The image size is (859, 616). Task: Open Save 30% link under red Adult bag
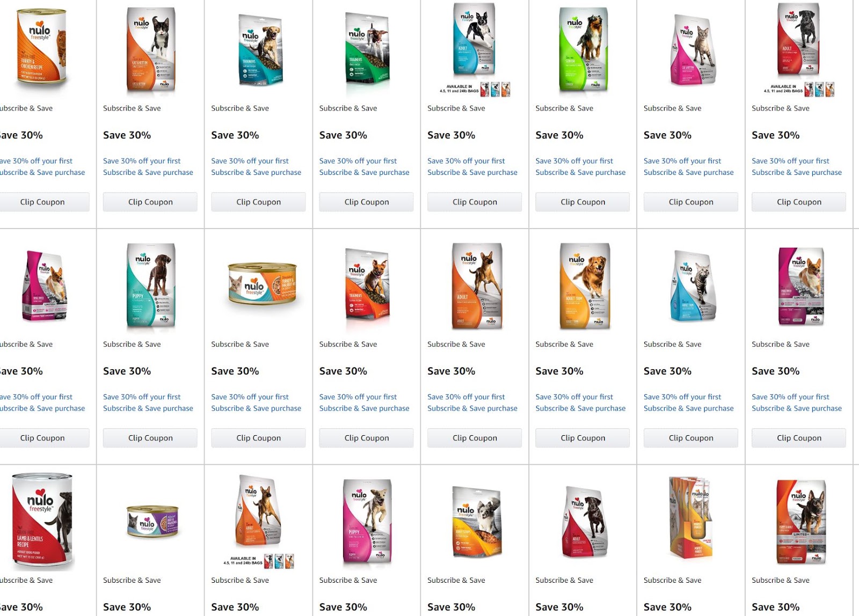797,166
